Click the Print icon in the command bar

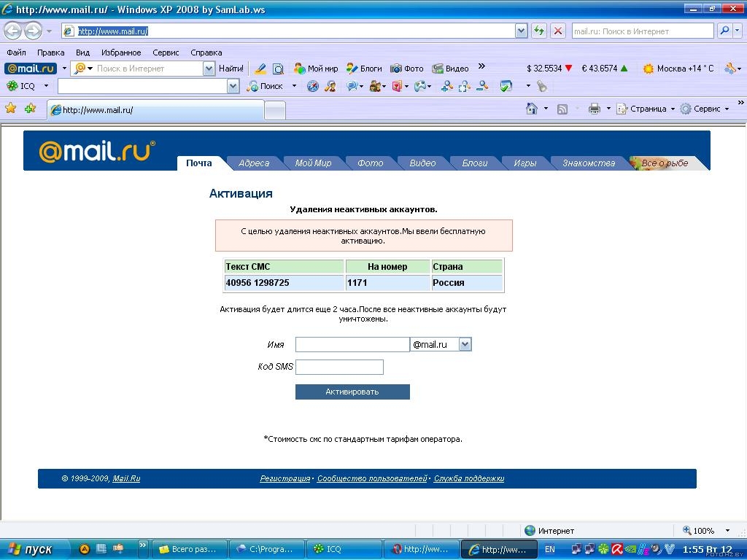click(594, 109)
